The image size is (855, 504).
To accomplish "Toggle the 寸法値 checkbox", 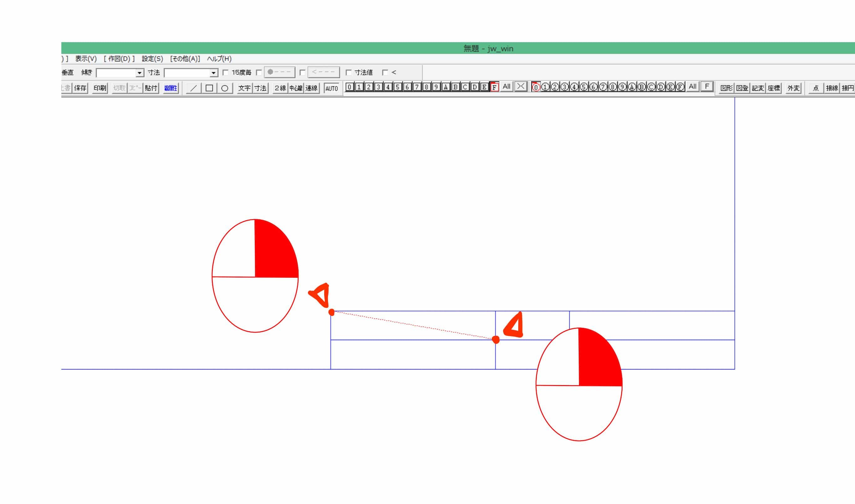I will pos(349,73).
